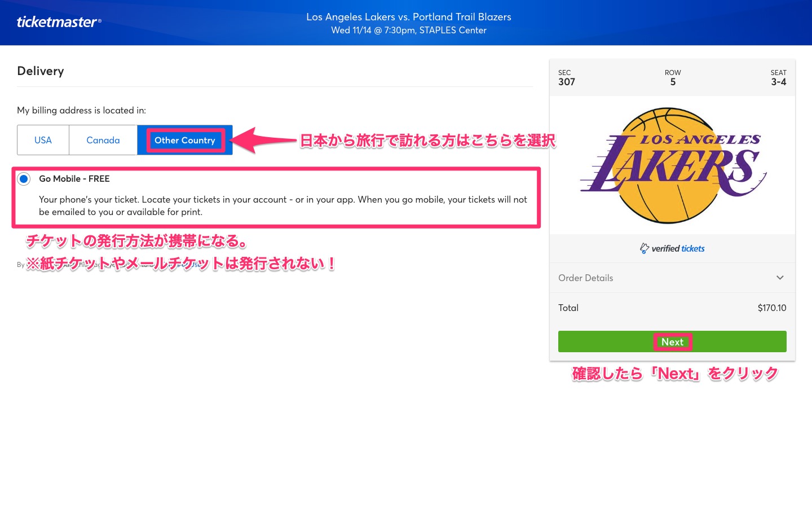Click the row value 5
The height and width of the screenshot is (508, 812).
(673, 82)
